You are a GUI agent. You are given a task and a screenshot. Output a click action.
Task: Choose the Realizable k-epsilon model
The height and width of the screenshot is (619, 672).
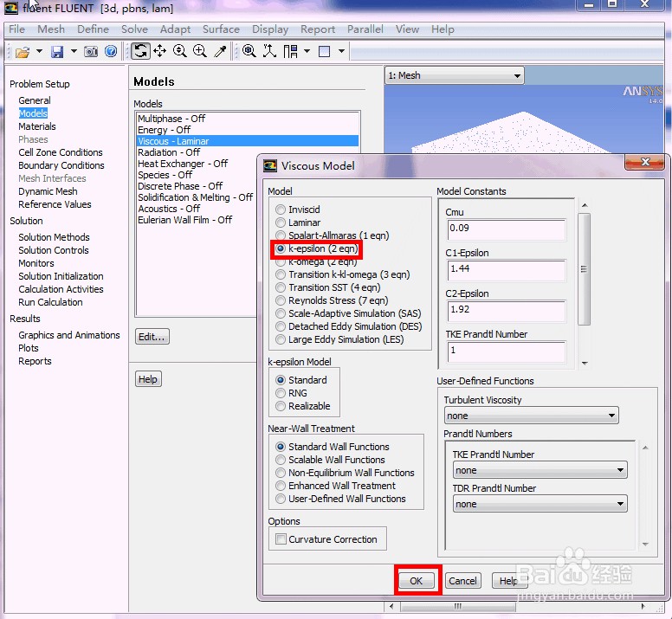pos(281,406)
